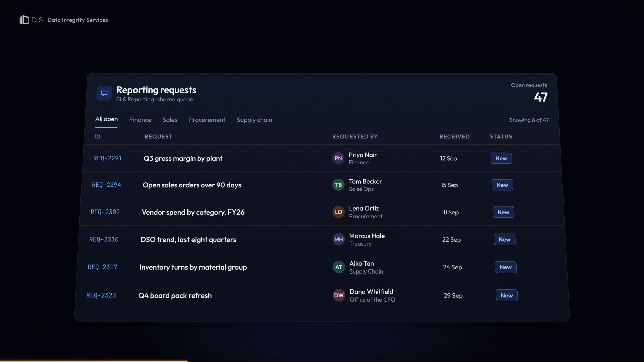Click New status badge for REQ-2323

506,296
